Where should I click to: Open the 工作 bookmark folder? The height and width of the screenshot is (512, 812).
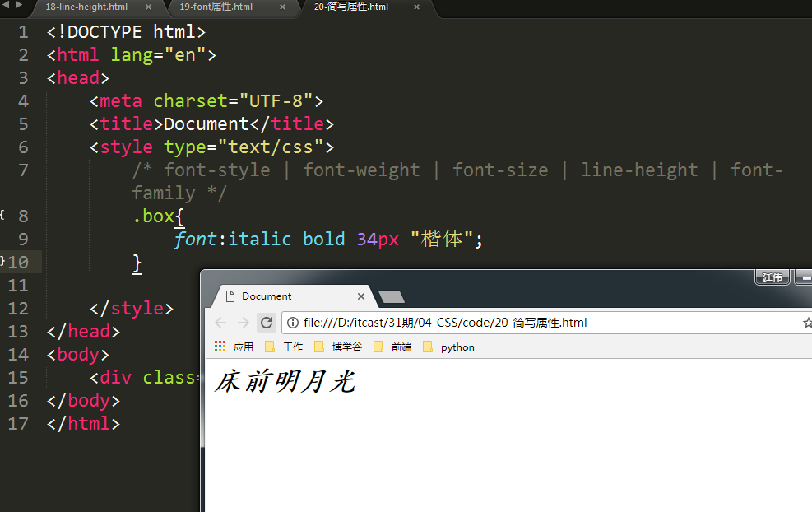tap(283, 347)
